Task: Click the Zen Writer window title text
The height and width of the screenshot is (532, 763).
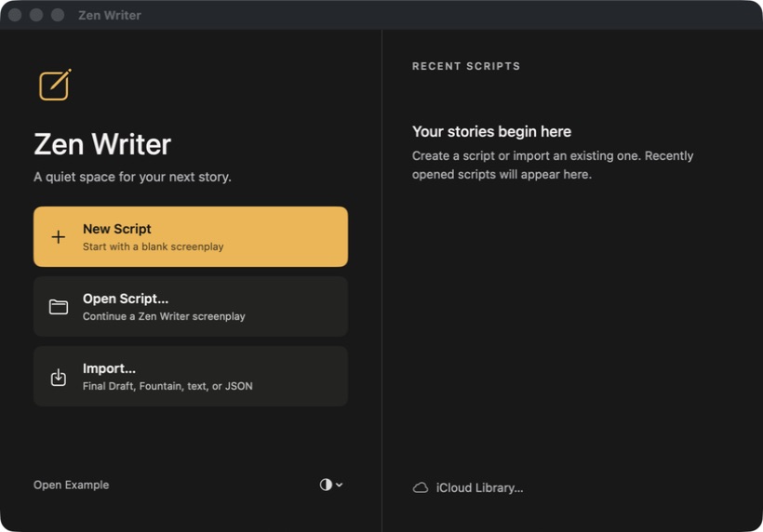Action: (x=110, y=15)
